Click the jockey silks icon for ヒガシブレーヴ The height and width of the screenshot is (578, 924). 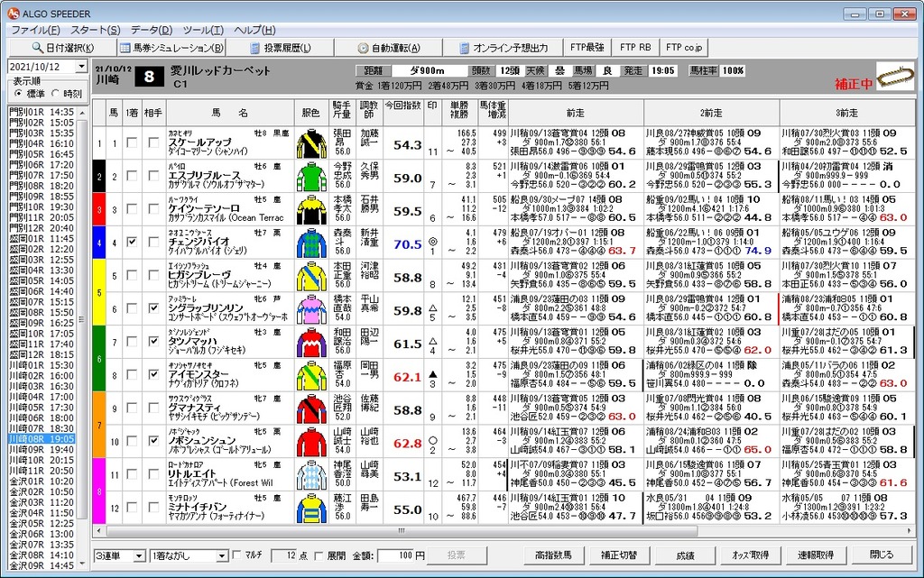311,277
